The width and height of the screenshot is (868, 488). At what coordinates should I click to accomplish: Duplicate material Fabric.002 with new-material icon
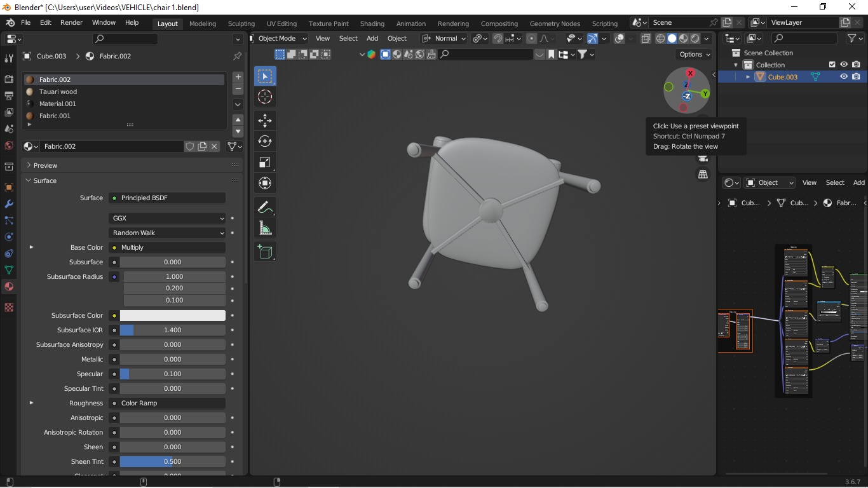tap(202, 146)
